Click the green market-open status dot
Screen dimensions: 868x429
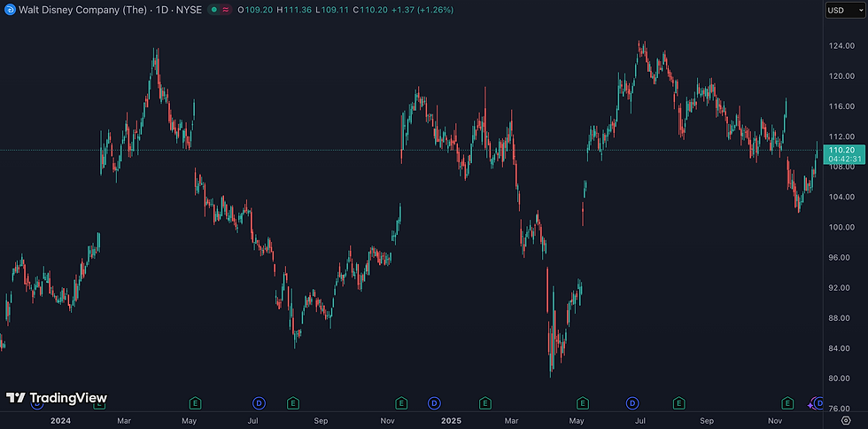point(214,10)
